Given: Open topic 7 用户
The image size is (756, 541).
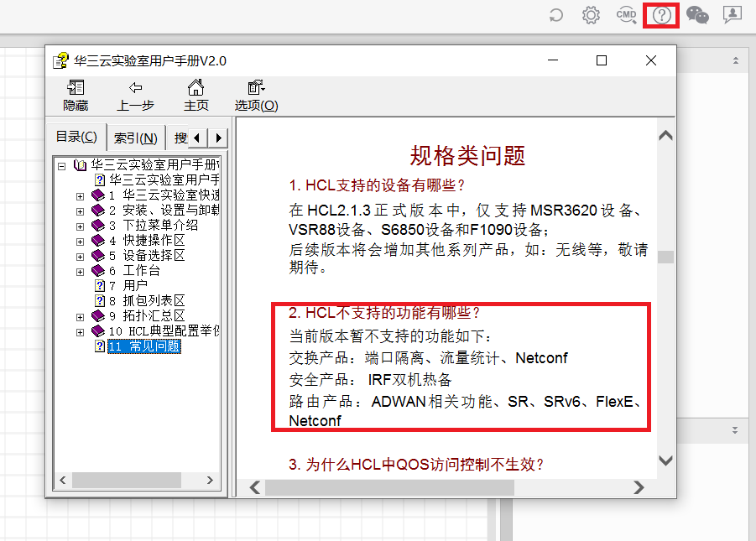Looking at the screenshot, I should [x=128, y=285].
